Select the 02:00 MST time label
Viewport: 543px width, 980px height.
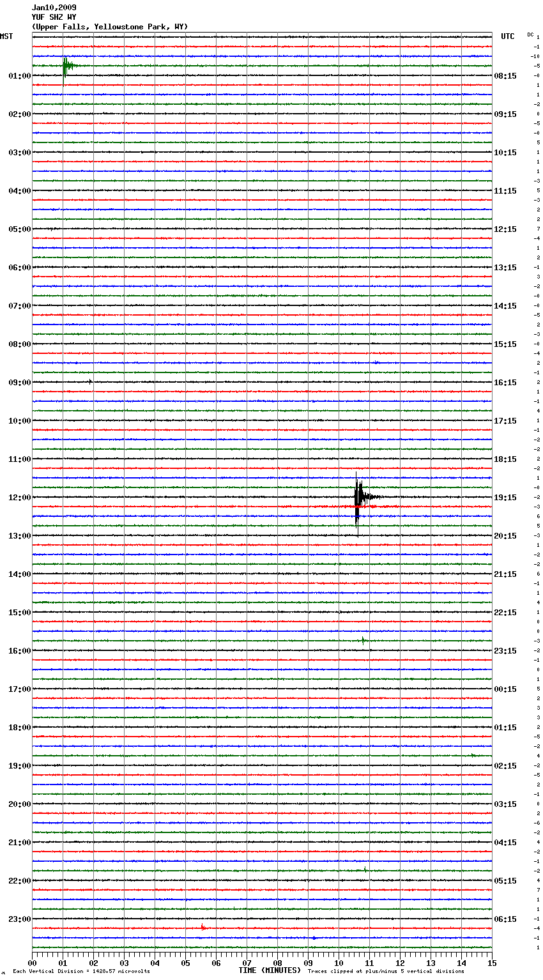(x=20, y=114)
